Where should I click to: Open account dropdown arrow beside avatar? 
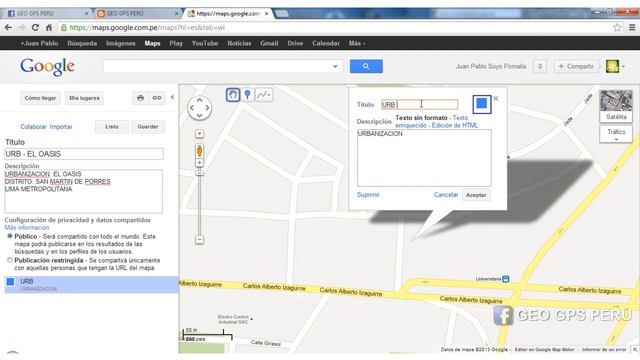coord(624,67)
